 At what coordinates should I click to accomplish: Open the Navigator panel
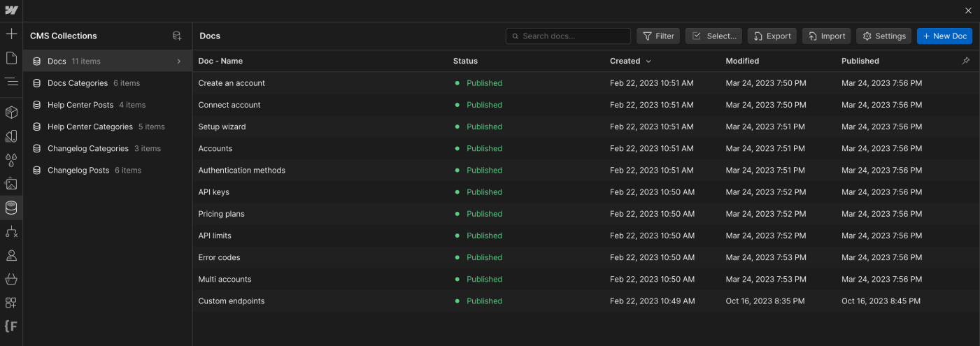pos(11,82)
